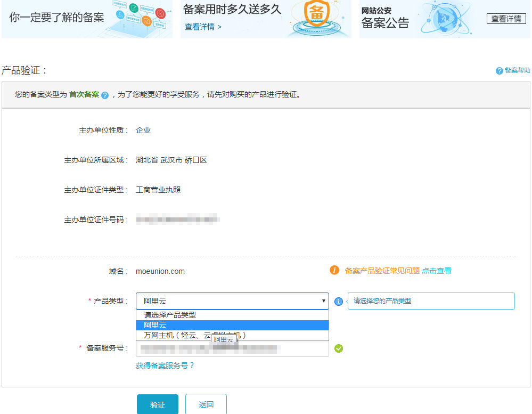Open the 产品类型 dropdown showing 阿里云

232,301
